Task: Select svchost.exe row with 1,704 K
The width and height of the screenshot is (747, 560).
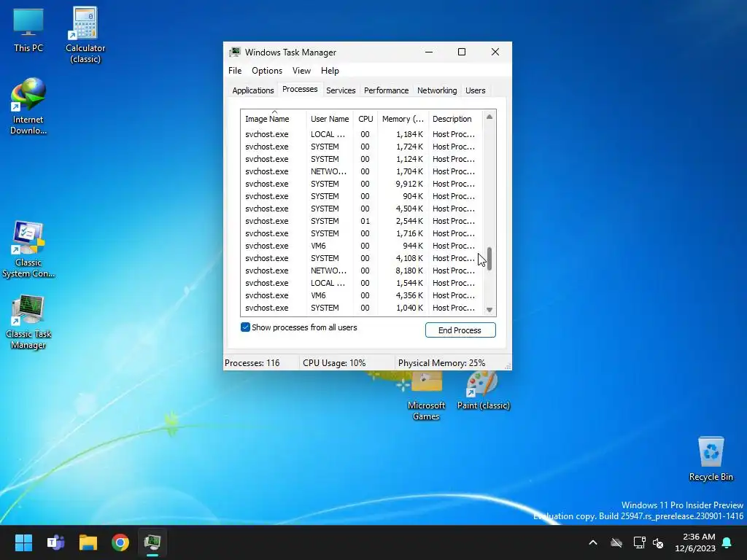Action: pyautogui.click(x=360, y=171)
